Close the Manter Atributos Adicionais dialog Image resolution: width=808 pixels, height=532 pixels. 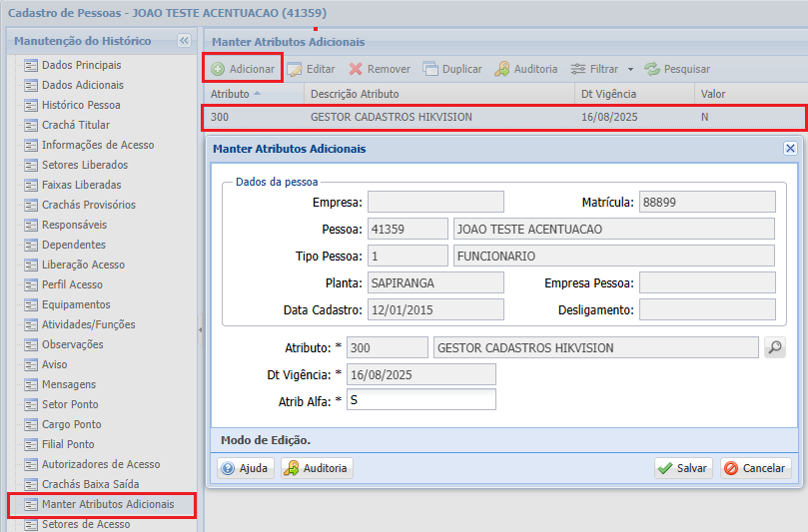tap(790, 148)
